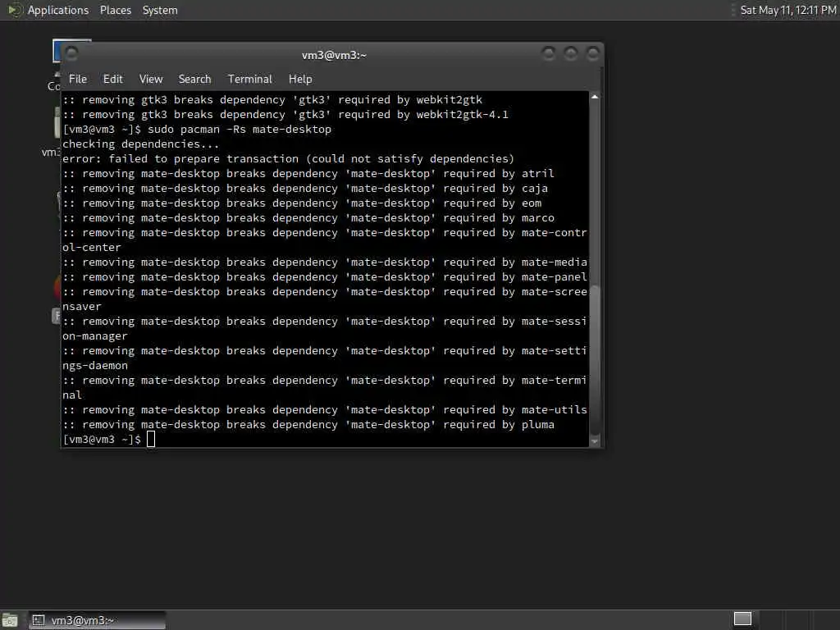Click the wrapped text 'on-manager'
The image size is (840, 630).
pos(95,336)
